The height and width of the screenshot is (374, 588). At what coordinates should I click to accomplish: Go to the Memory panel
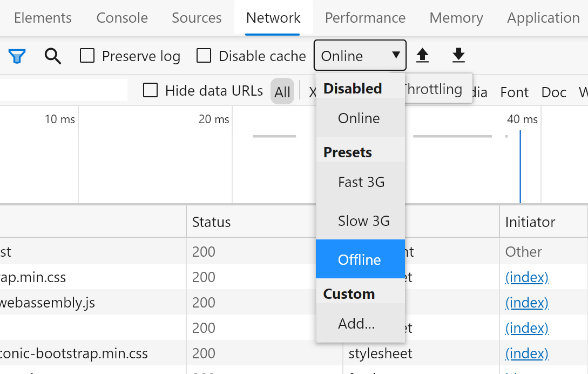click(456, 17)
